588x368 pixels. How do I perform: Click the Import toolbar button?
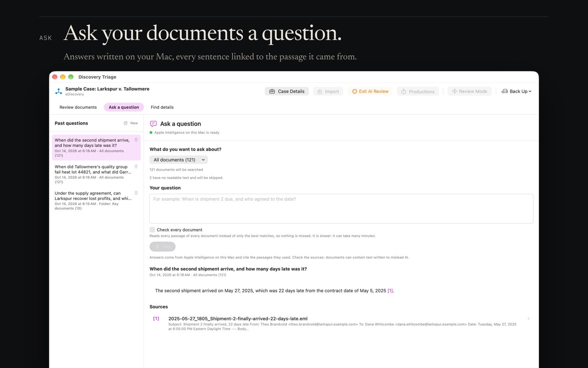pyautogui.click(x=328, y=91)
